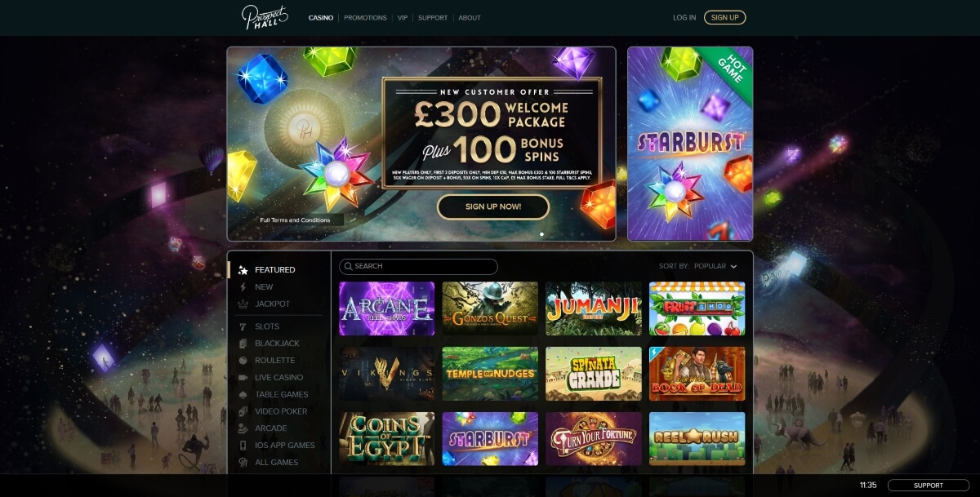Go to the VIP page
Viewport: 980px width, 497px height.
tap(403, 18)
